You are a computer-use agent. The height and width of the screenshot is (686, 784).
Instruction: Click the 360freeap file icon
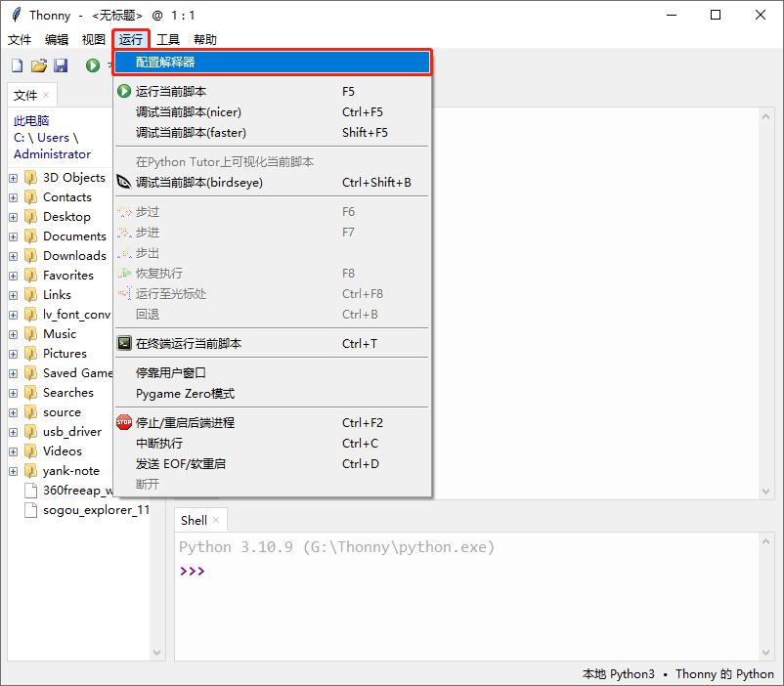pyautogui.click(x=30, y=491)
